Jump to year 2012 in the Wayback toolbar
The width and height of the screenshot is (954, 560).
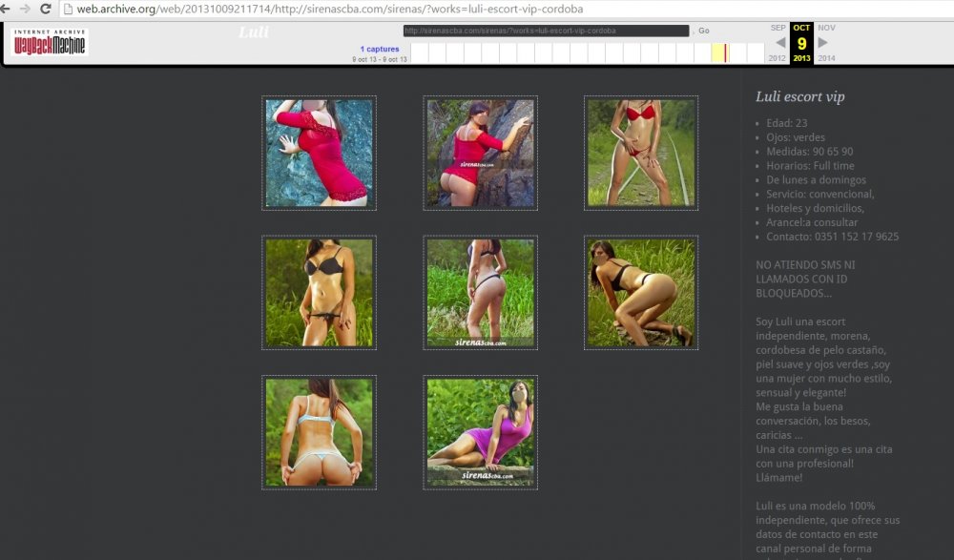(x=778, y=58)
